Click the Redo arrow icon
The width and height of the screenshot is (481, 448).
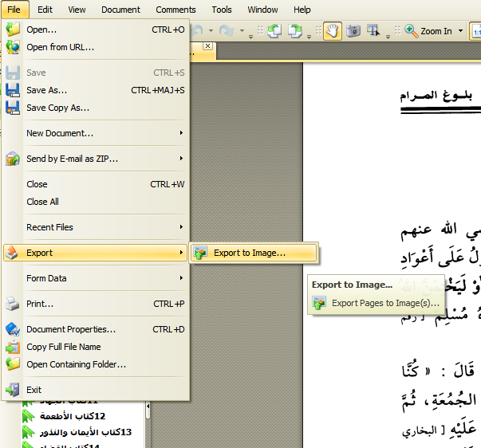click(x=227, y=31)
